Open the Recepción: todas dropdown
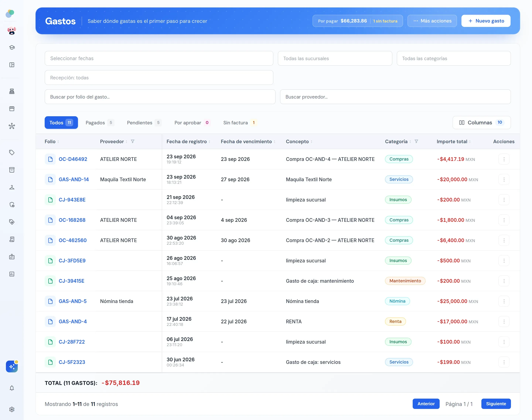The image size is (532, 420). [x=159, y=78]
